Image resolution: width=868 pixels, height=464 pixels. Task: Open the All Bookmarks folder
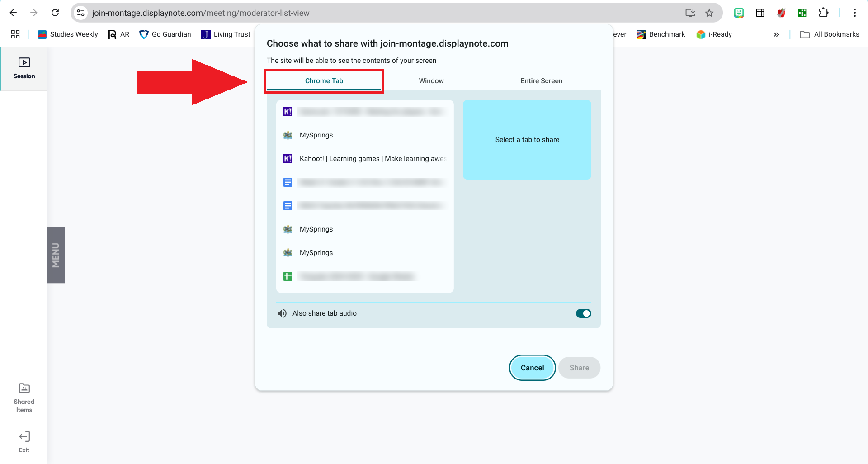[x=830, y=34]
